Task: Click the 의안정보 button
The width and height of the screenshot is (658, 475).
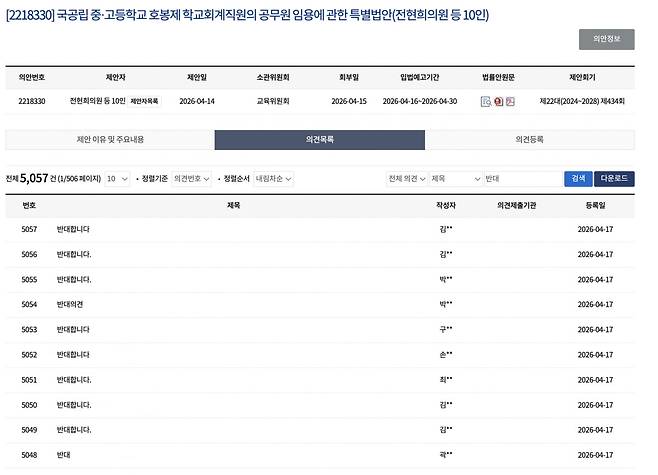Action: [606, 39]
